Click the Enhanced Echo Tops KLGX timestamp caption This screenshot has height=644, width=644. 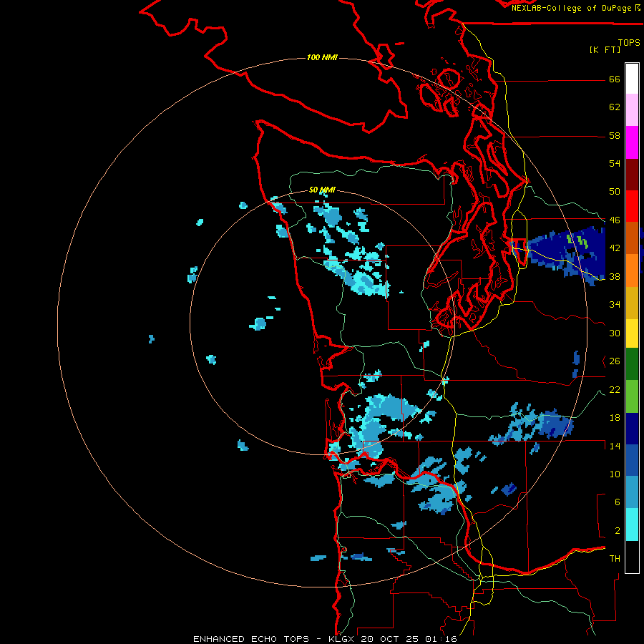tap(325, 639)
